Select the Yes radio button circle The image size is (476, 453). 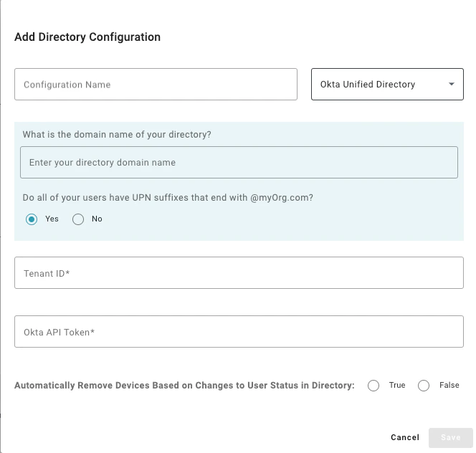[32, 219]
